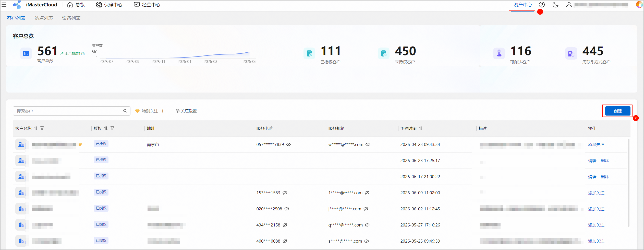644x250 pixels.
Task: Reveal phone number 020*****2508
Action: [x=287, y=209]
